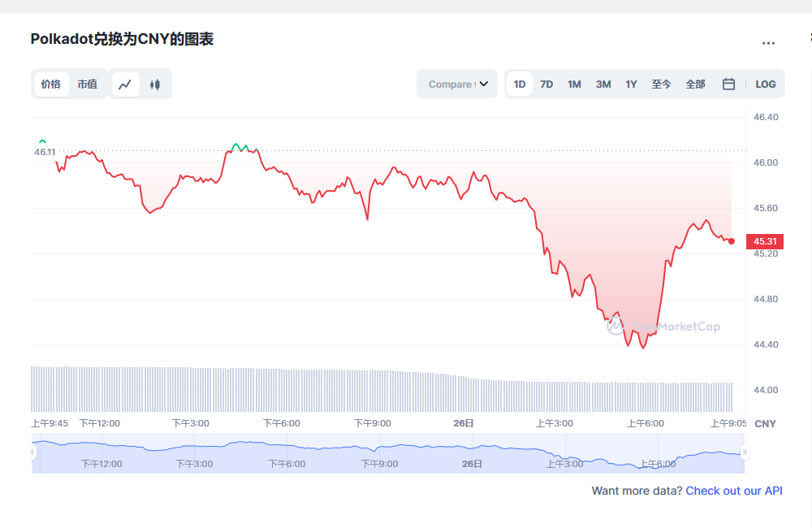Click the 46.40 y-axis value
The width and height of the screenshot is (812, 528).
tap(766, 117)
